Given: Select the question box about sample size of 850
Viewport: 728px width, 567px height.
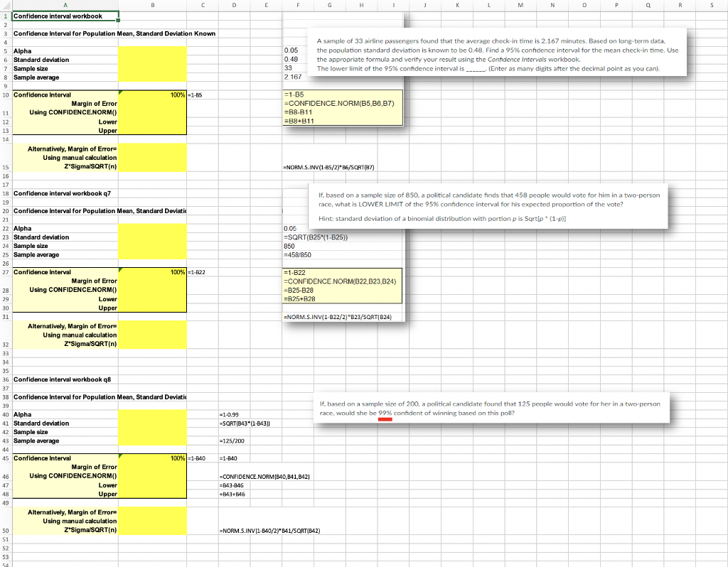Looking at the screenshot, I should click(488, 207).
